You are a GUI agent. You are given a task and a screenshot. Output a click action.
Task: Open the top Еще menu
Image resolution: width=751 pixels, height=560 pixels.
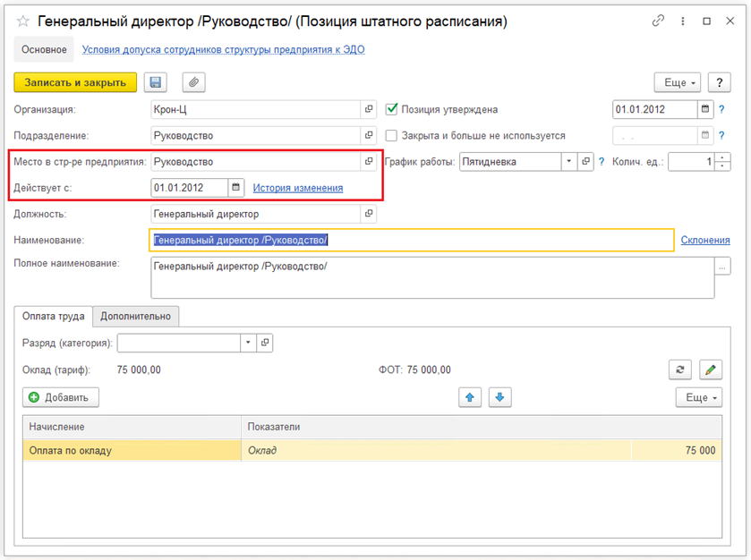click(678, 82)
